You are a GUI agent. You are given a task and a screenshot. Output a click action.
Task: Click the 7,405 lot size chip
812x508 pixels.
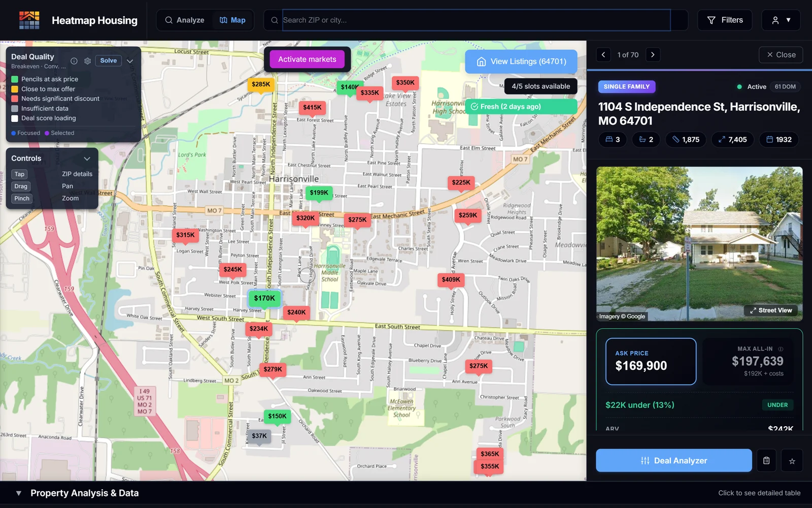tap(732, 140)
